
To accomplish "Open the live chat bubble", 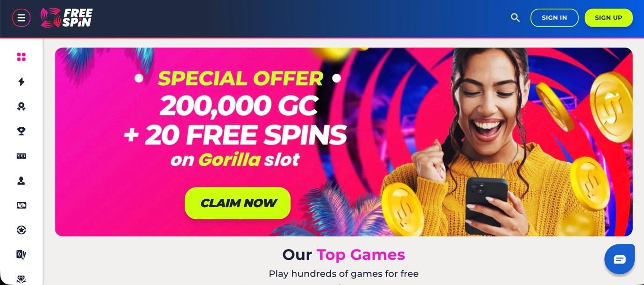I will [x=619, y=259].
